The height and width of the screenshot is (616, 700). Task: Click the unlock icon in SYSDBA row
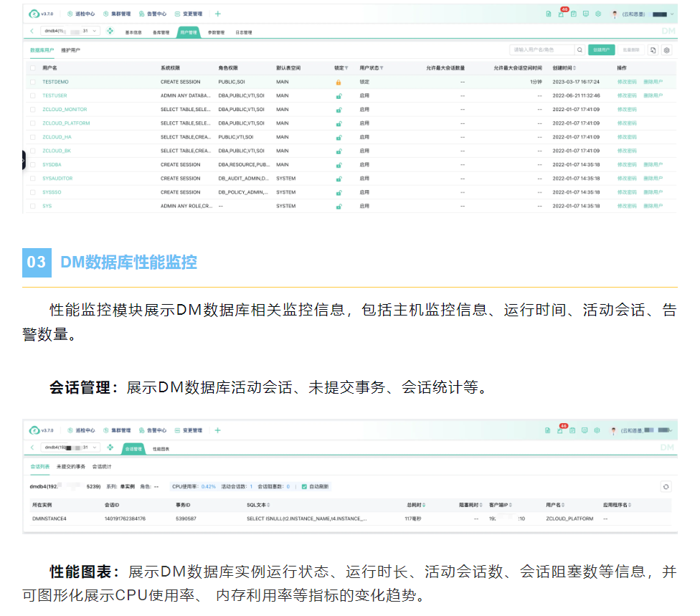click(339, 165)
